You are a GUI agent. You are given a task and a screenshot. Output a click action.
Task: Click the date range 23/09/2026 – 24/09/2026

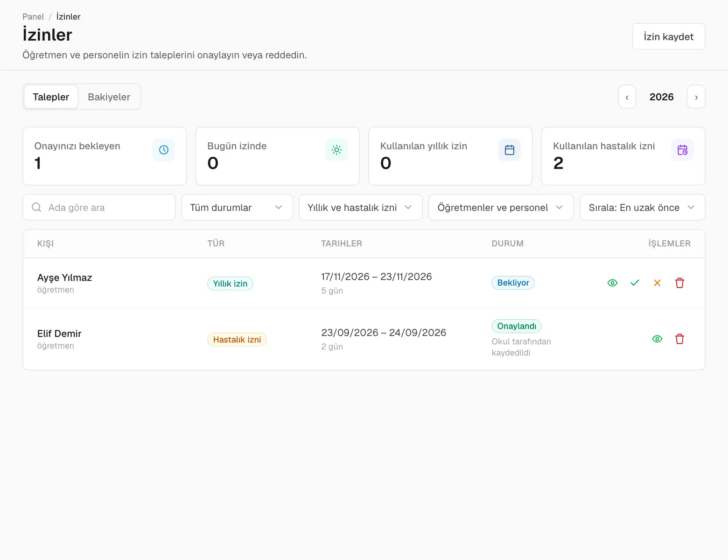(384, 333)
